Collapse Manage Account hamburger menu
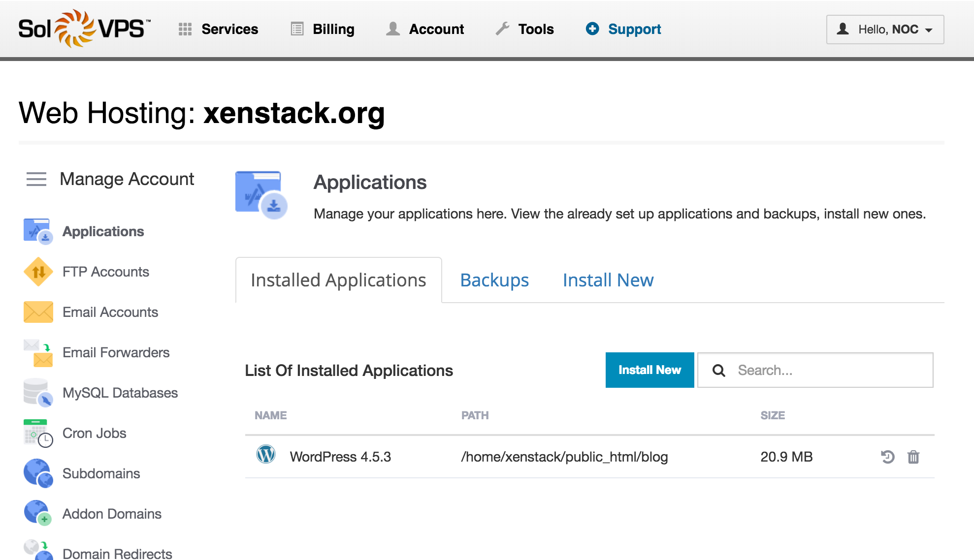 [x=36, y=179]
